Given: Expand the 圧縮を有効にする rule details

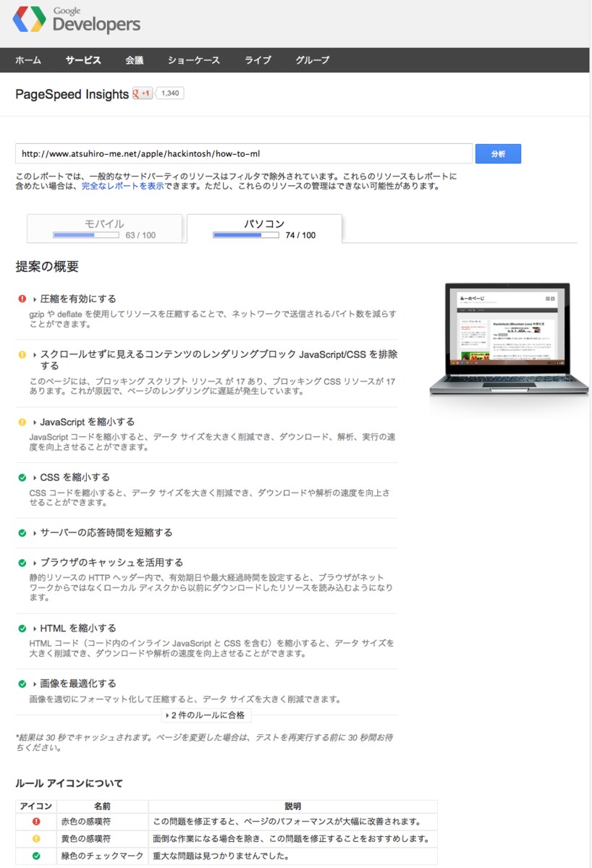Looking at the screenshot, I should 77,299.
